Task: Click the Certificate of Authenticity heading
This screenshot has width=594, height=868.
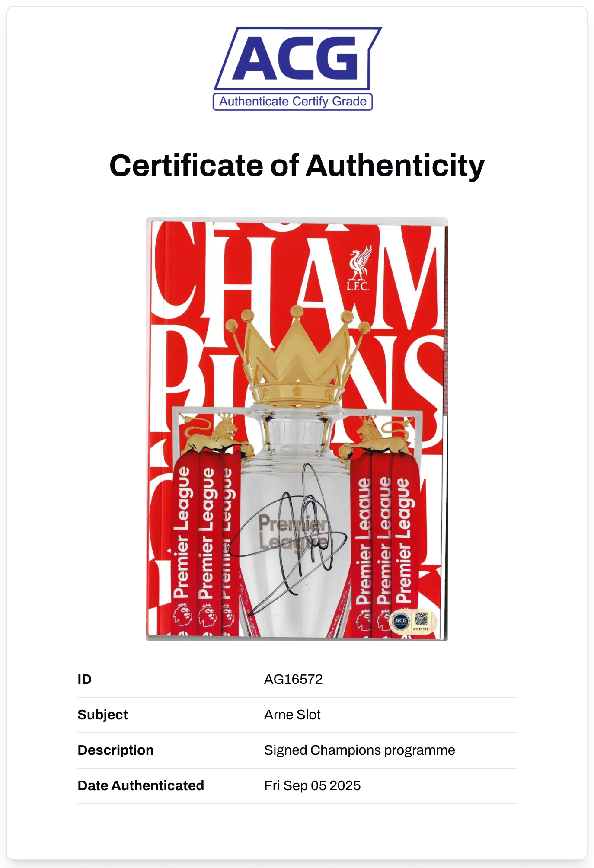Action: pos(297,166)
